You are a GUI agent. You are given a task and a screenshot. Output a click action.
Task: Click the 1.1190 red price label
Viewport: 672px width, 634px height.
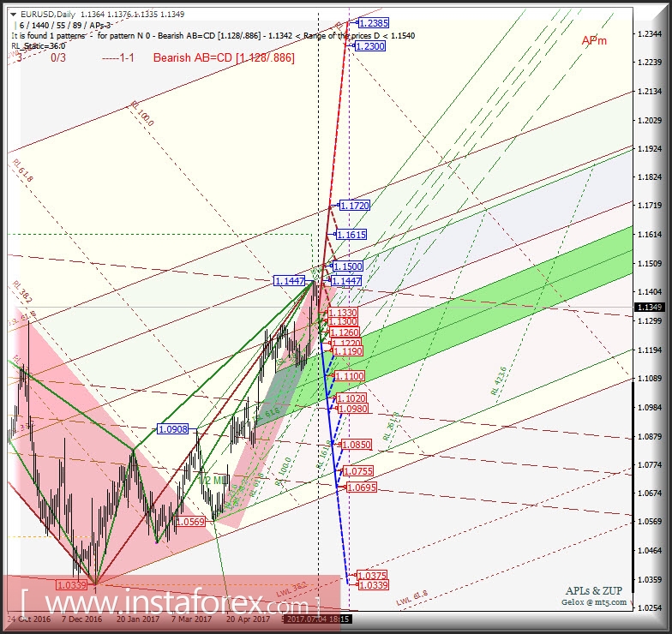tap(348, 351)
